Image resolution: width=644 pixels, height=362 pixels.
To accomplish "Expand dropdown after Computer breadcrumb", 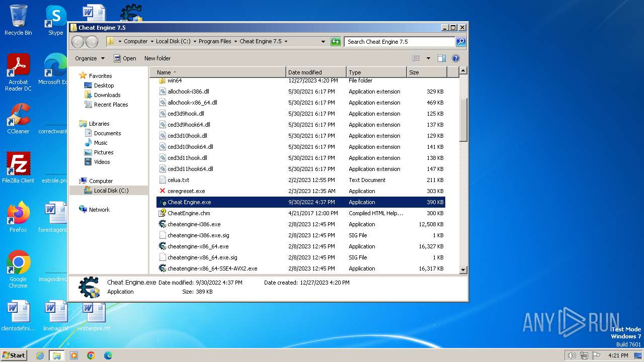I will (x=152, y=42).
